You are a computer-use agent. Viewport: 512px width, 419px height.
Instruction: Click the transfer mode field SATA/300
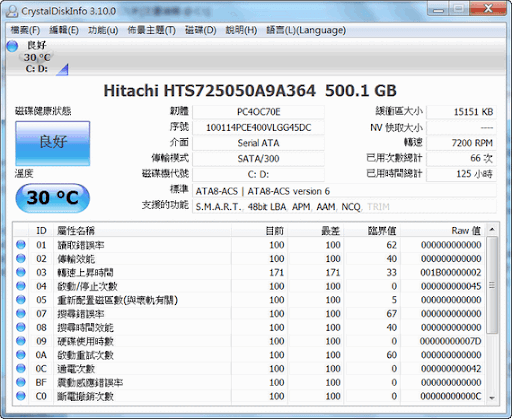point(258,159)
